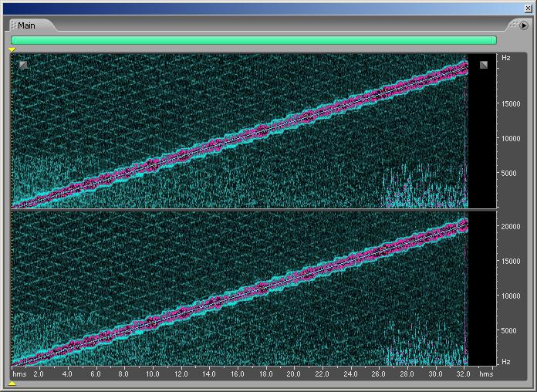Click 15000 on the lower channel frequency ruler
This screenshot has height=392, width=537.
(511, 261)
